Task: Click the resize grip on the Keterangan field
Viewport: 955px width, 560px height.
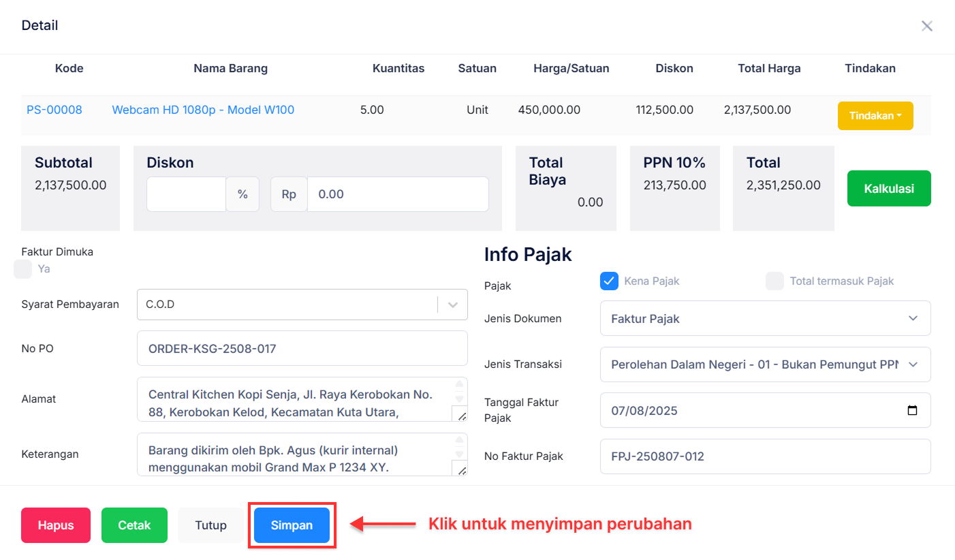Action: coord(463,471)
